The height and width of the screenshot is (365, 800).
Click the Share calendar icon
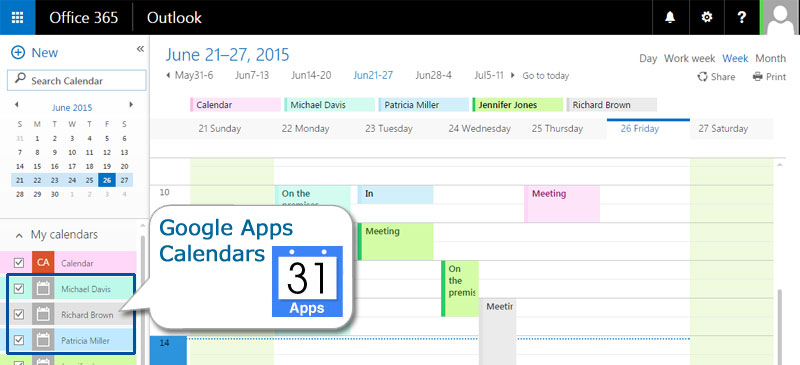[x=703, y=77]
